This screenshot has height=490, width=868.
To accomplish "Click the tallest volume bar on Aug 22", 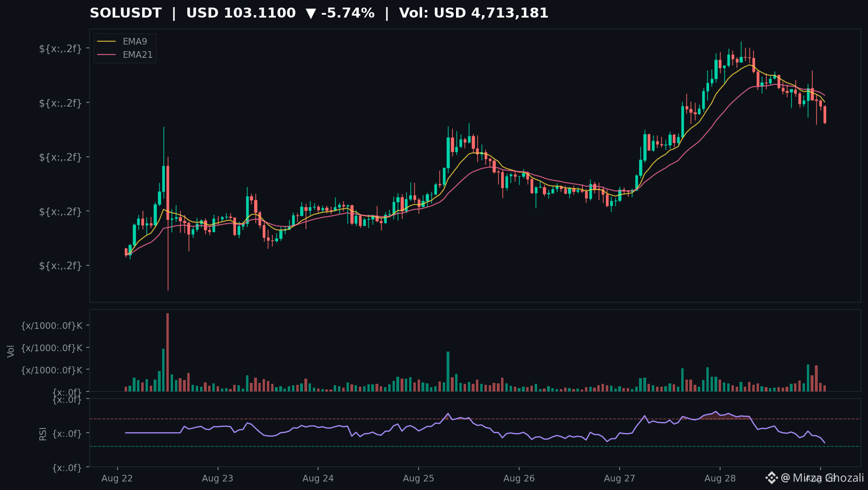I will click(x=168, y=352).
